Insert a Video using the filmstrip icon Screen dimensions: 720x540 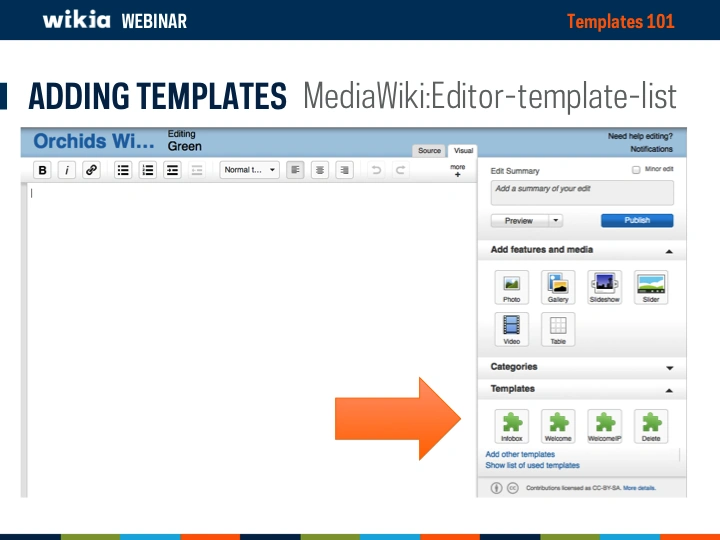click(x=511, y=328)
